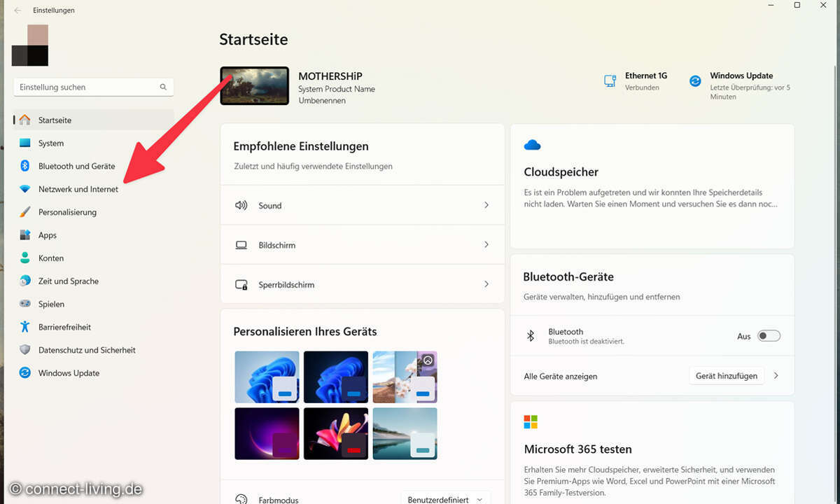Click the Startseite house icon
Image resolution: width=840 pixels, height=504 pixels.
[x=25, y=120]
